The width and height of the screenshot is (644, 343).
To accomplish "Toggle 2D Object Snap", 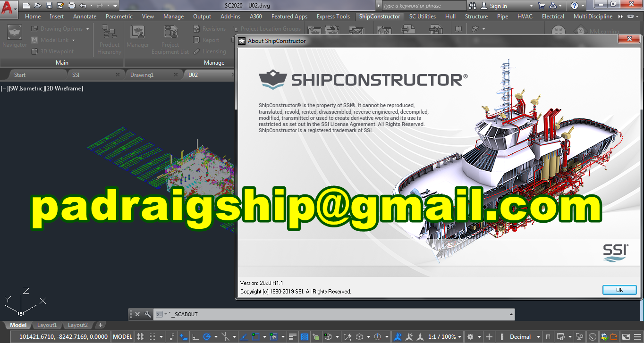I will [x=255, y=337].
